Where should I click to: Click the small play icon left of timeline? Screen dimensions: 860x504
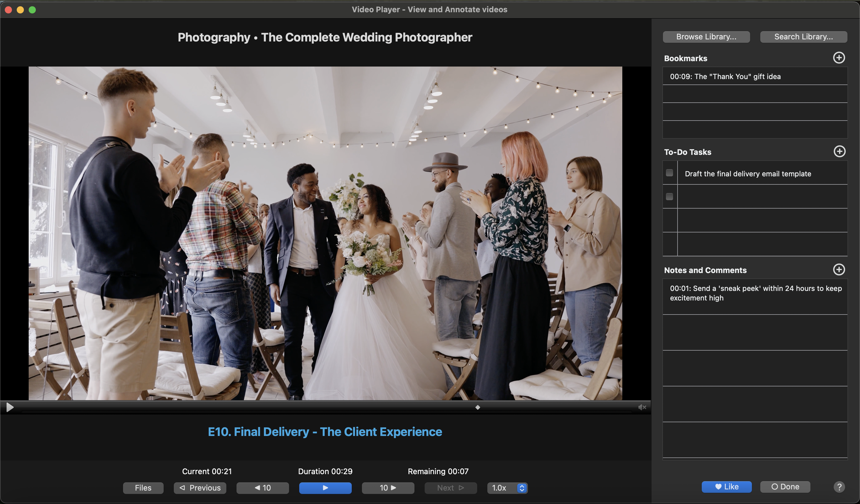10,407
